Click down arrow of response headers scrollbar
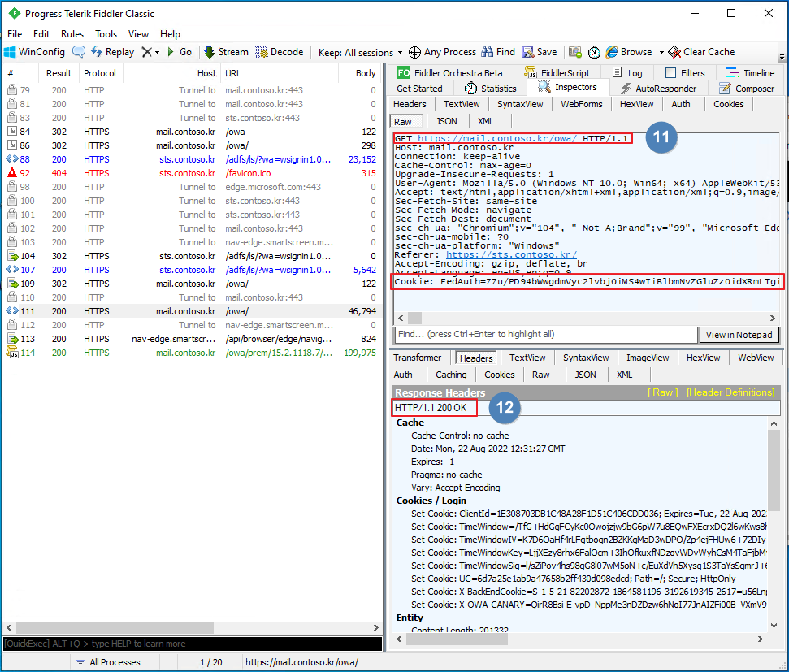 click(x=774, y=626)
